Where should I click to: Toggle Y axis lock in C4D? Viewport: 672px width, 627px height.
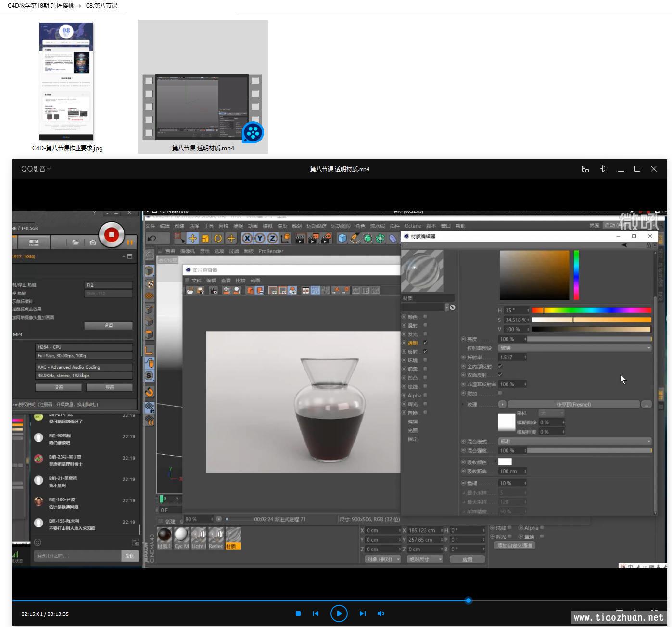[260, 238]
